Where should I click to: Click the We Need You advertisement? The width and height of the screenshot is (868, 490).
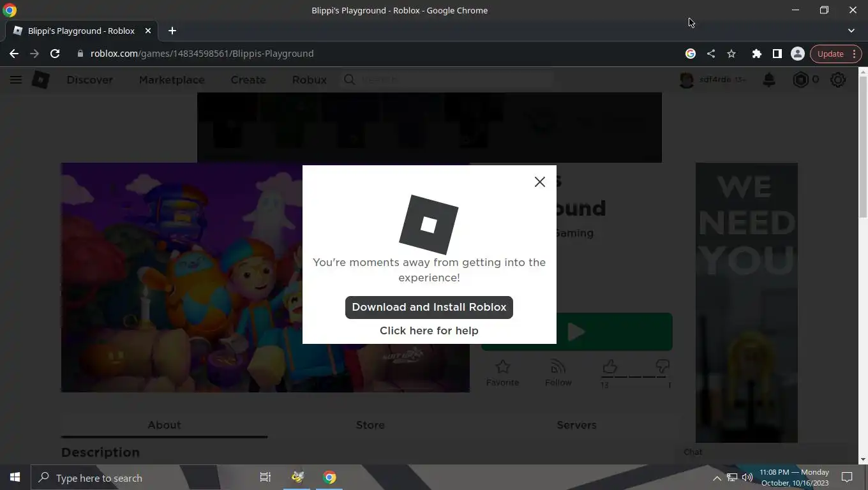746,302
